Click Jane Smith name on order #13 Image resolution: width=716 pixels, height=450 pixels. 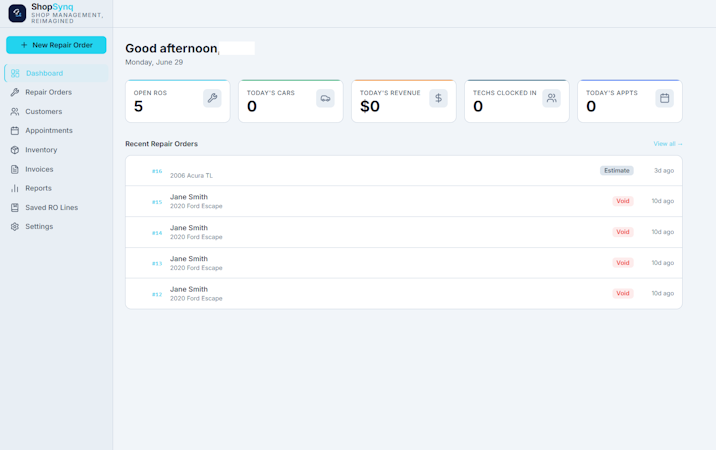[189, 259]
